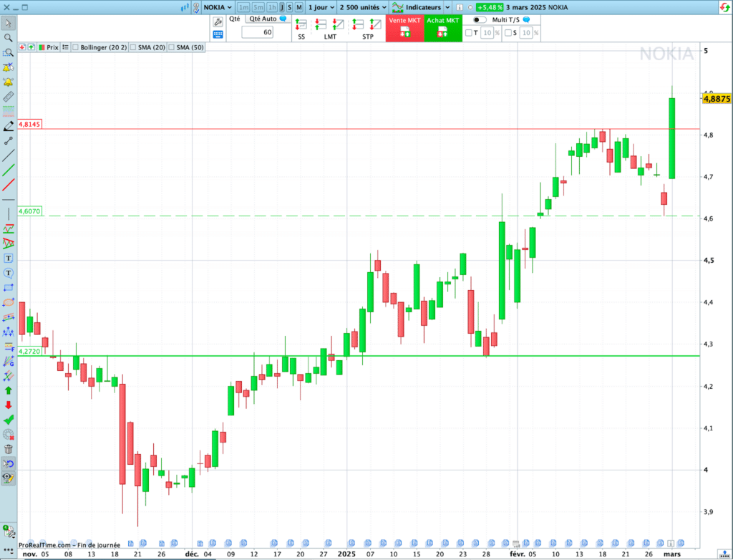Open the Indicateurs button
The width and height of the screenshot is (733, 560).
[x=417, y=7]
